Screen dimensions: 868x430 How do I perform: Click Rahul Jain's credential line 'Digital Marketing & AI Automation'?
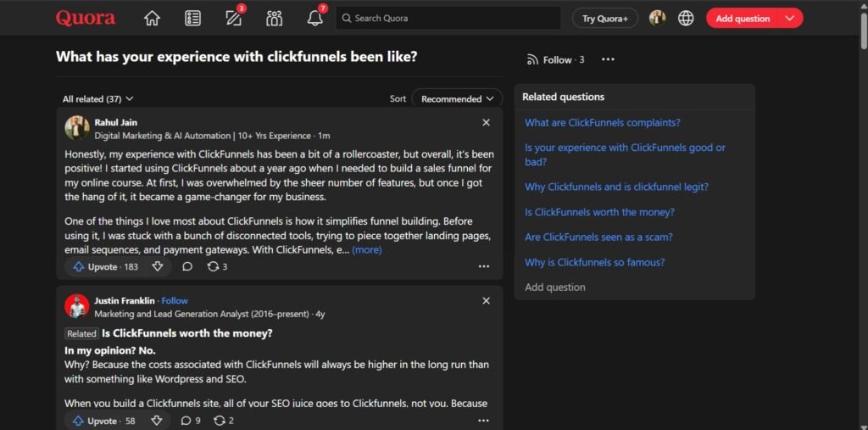pos(203,136)
